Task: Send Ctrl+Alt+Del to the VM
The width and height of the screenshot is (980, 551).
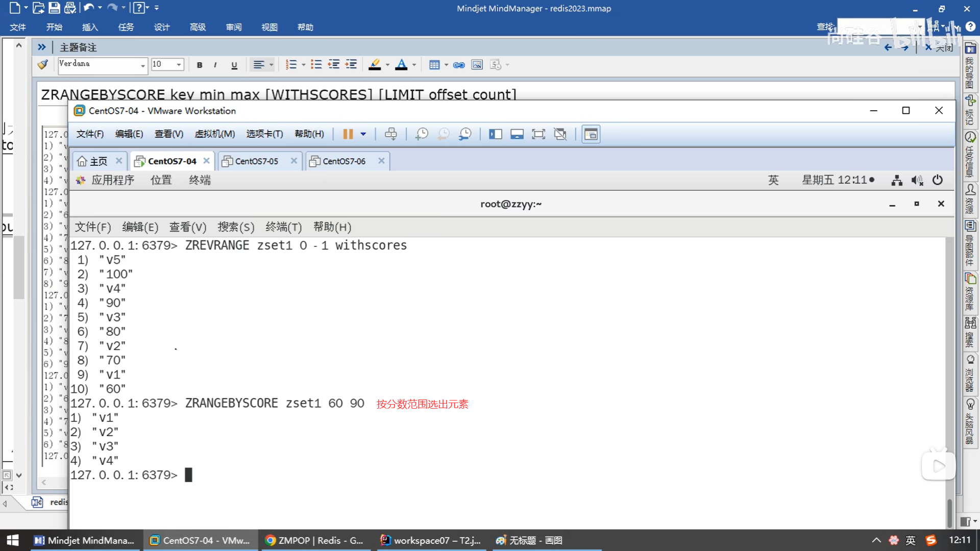Action: pyautogui.click(x=391, y=134)
